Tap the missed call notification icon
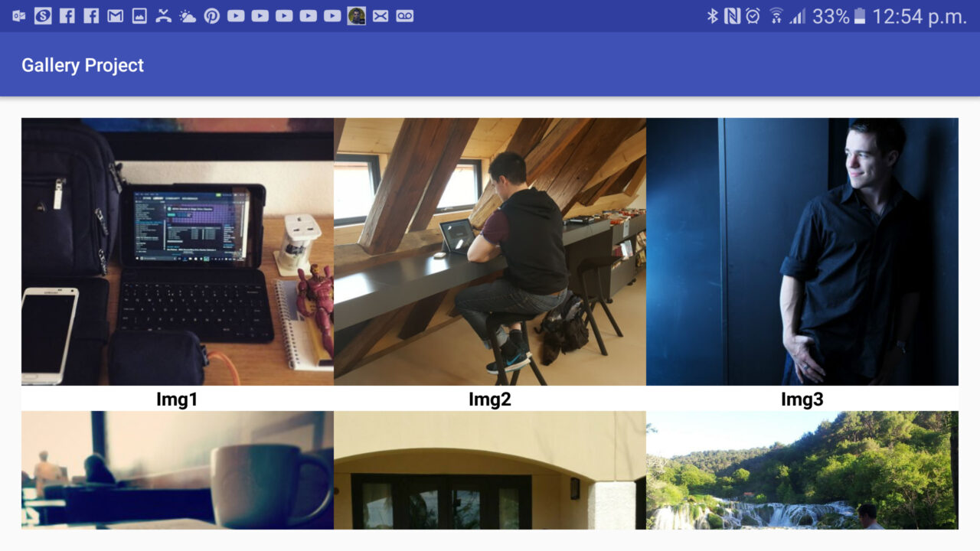The width and height of the screenshot is (980, 551). 163,16
